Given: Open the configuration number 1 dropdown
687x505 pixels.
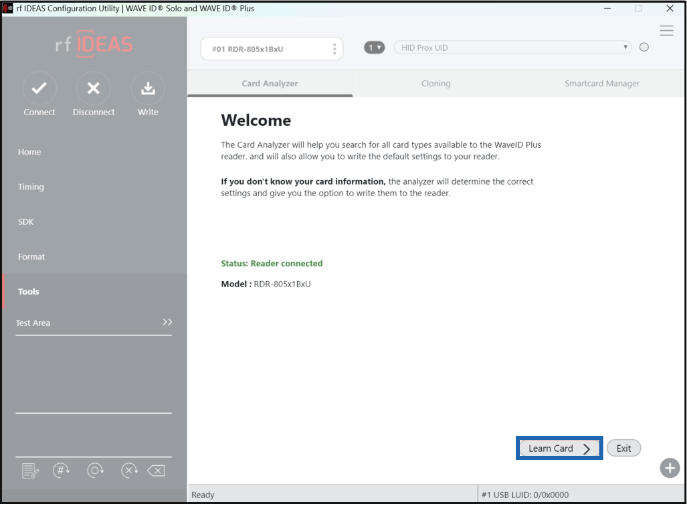Looking at the screenshot, I should pos(374,47).
